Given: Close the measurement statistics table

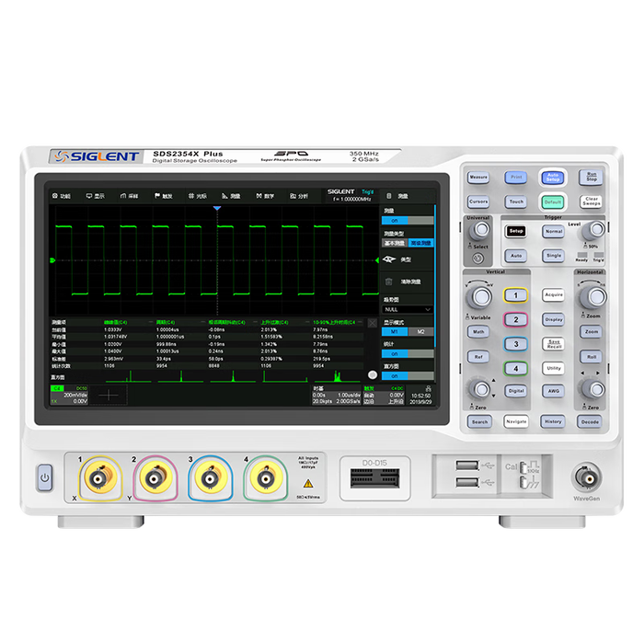Looking at the screenshot, I should click(x=372, y=322).
